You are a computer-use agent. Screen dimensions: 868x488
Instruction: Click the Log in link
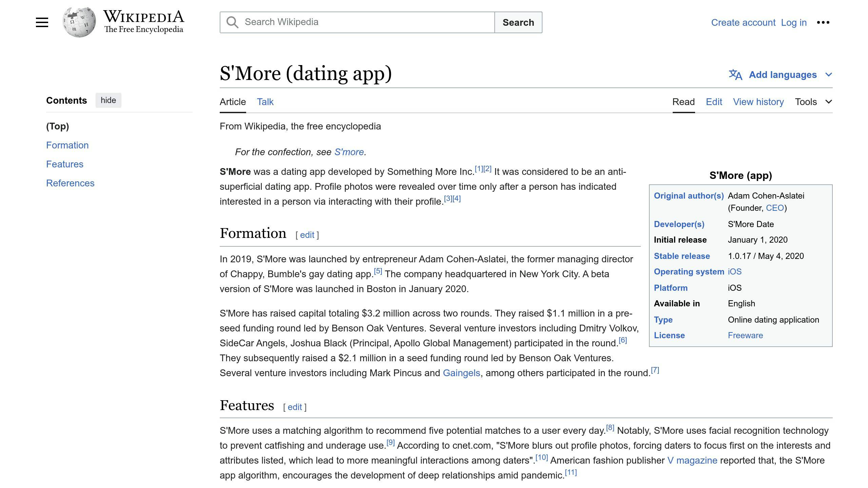tap(794, 22)
